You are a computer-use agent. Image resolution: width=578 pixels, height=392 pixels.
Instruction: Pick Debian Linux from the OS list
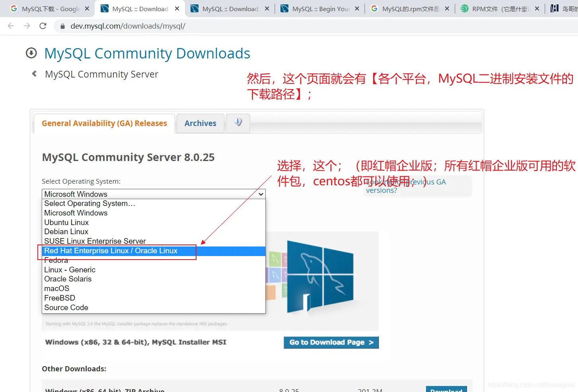click(x=154, y=232)
